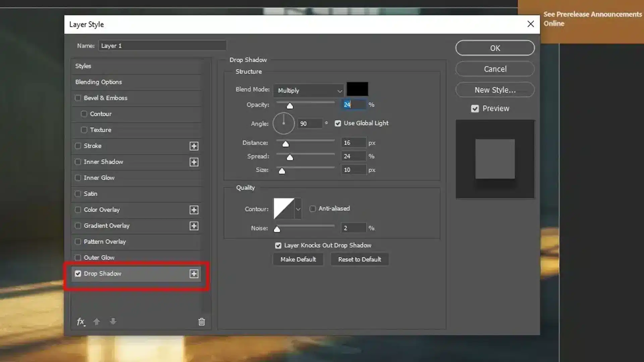Viewport: 644px width, 362px height.
Task: Click the add new style plus icon next to Inner Shadow
Action: [x=194, y=162]
